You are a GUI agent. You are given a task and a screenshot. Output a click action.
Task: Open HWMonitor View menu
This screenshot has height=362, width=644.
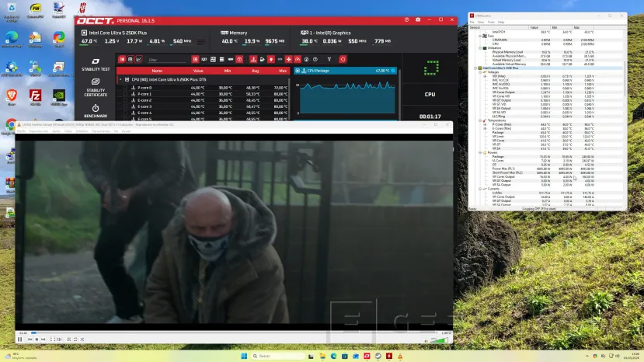point(481,23)
